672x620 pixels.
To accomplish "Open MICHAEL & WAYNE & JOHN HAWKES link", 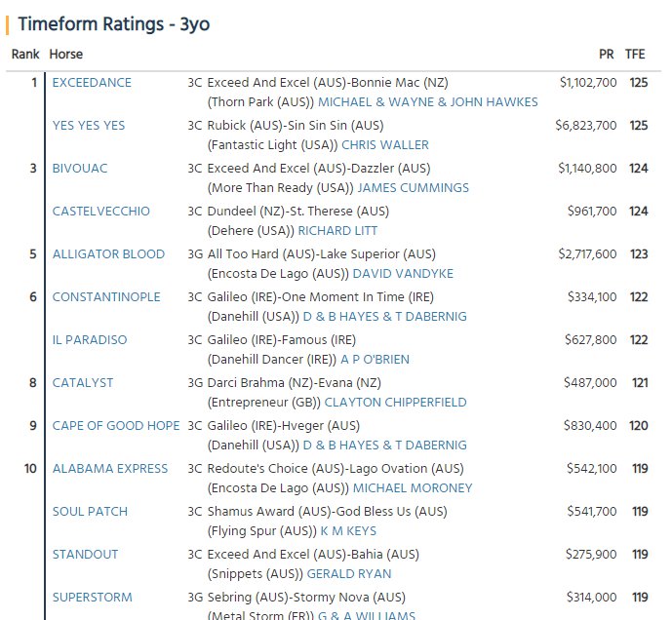I will click(x=428, y=102).
